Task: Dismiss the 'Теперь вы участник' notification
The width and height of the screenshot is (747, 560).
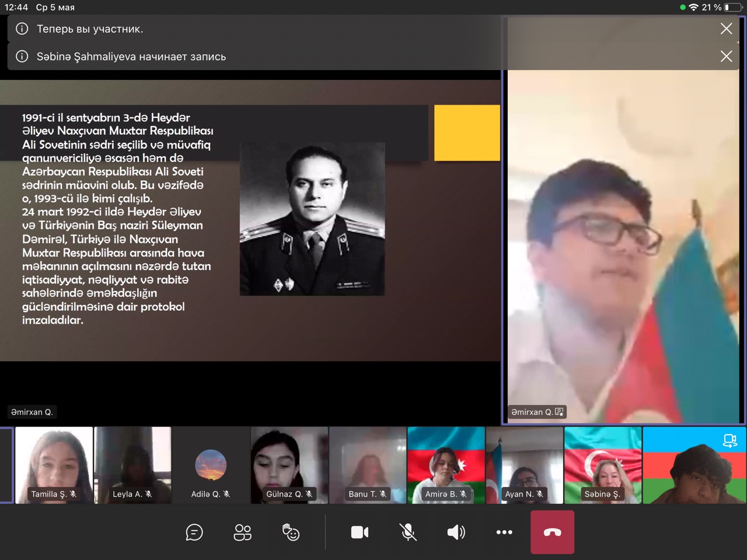Action: tap(726, 29)
